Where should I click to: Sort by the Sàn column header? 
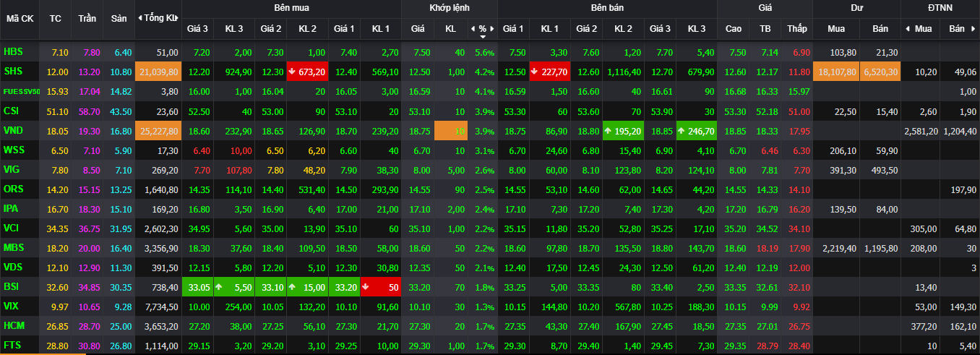[119, 18]
